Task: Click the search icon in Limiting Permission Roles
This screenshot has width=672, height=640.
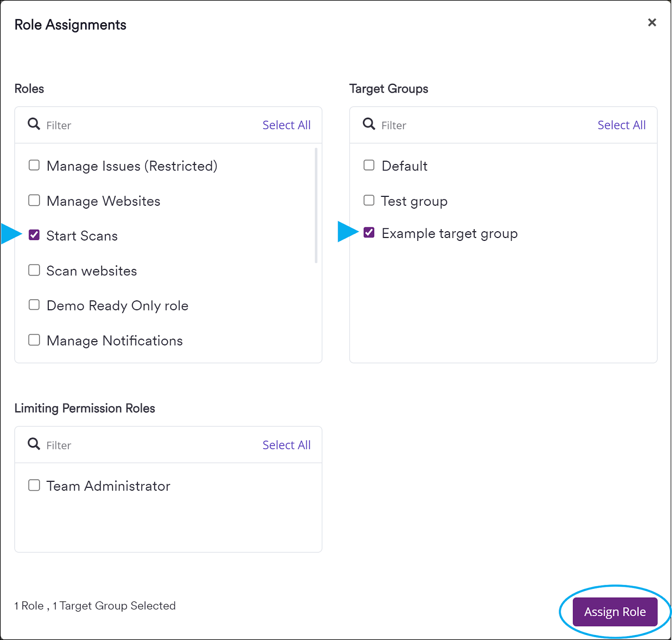Action: [x=33, y=444]
